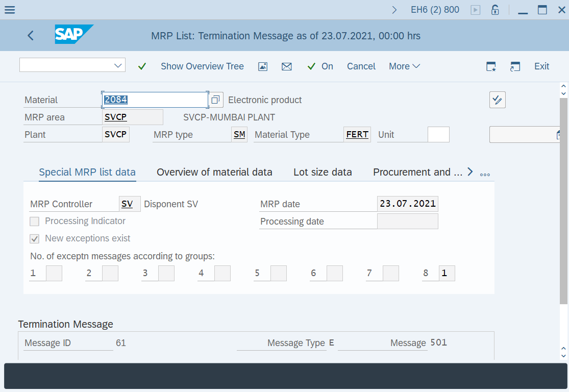This screenshot has width=569, height=392.
Task: Enable the Processing Indicator checkbox
Action: pyautogui.click(x=34, y=221)
